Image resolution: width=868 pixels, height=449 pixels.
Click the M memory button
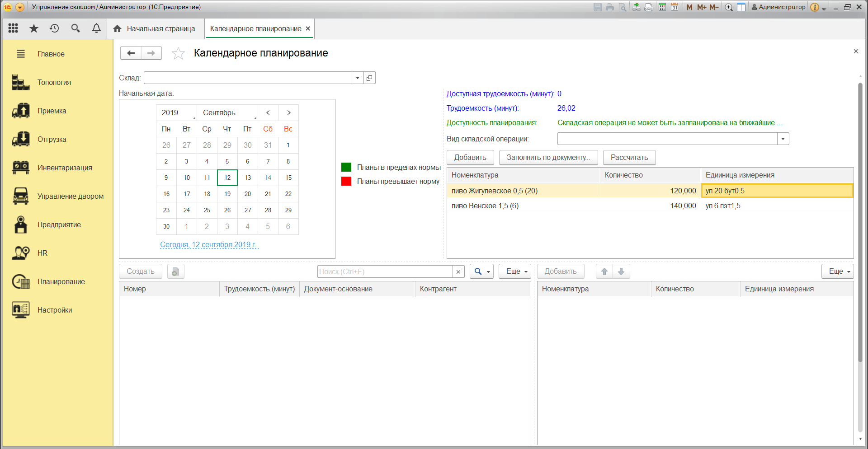pyautogui.click(x=689, y=7)
